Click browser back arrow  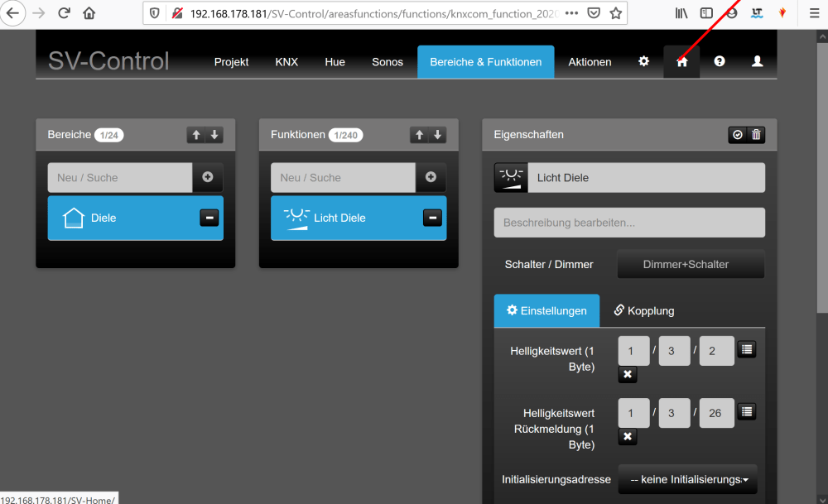click(12, 13)
